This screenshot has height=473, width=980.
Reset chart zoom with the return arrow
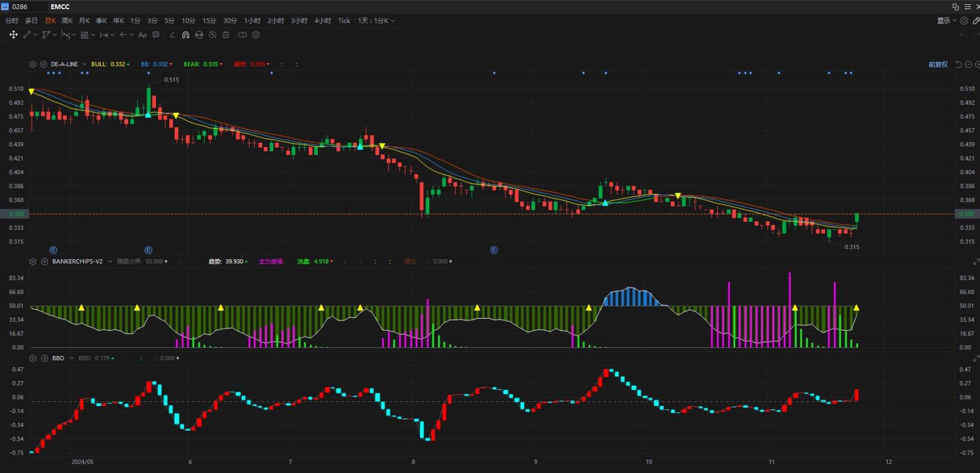[959, 64]
